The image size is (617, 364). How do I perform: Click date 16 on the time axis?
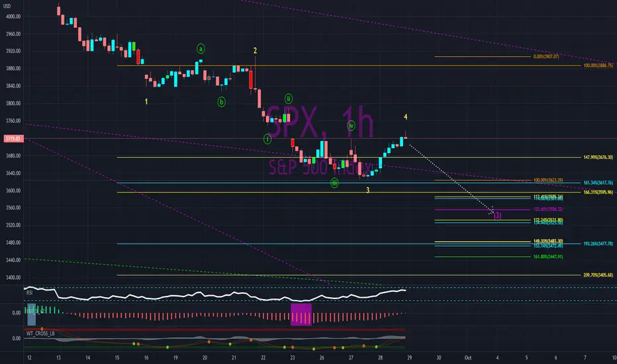click(x=146, y=357)
